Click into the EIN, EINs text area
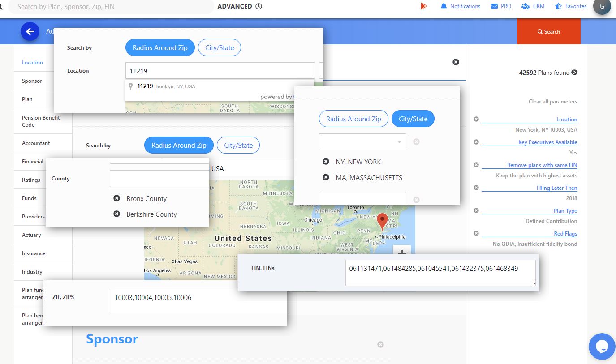The height and width of the screenshot is (364, 616). click(x=440, y=273)
